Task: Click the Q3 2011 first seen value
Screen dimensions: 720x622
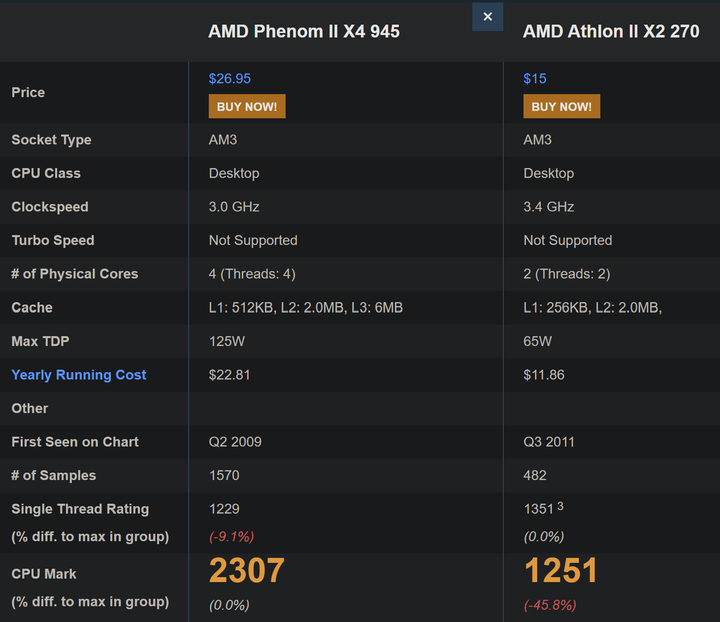Action: [x=549, y=442]
